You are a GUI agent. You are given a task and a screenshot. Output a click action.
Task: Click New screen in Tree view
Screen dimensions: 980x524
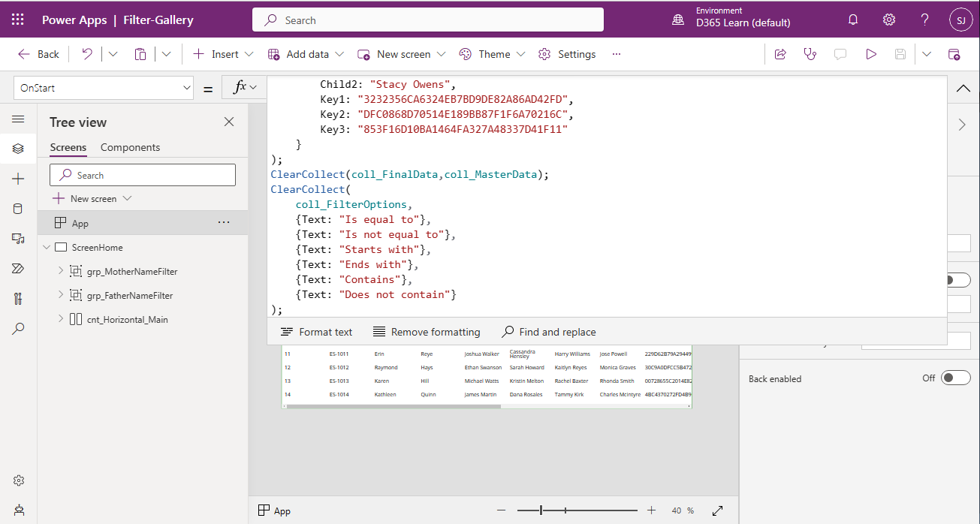click(92, 199)
